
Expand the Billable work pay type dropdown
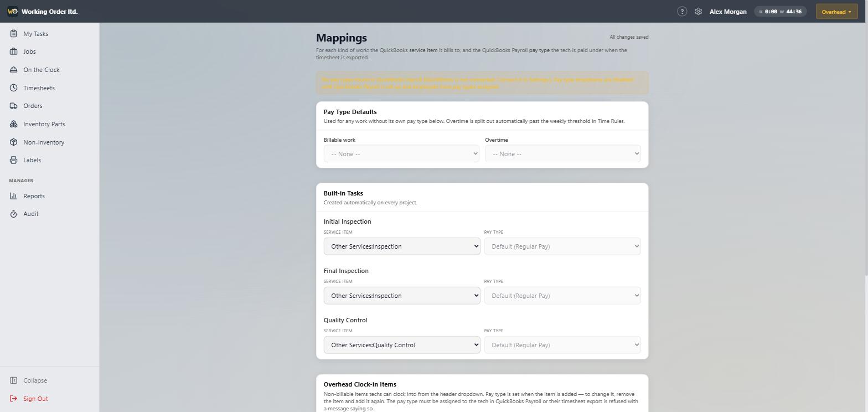point(401,154)
